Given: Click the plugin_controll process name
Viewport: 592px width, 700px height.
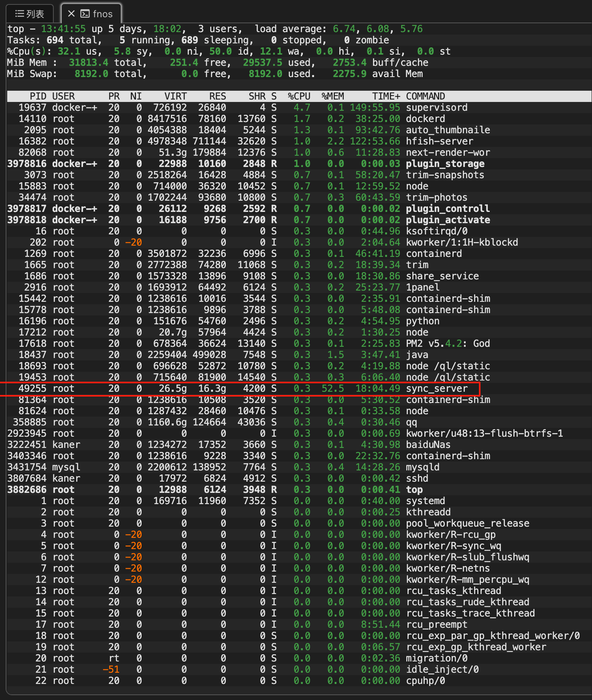Looking at the screenshot, I should (448, 209).
